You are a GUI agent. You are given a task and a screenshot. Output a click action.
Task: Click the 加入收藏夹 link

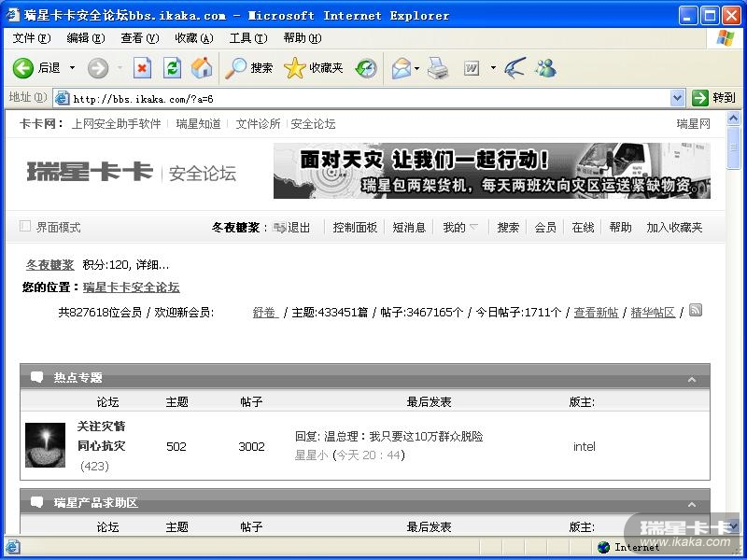pos(674,228)
